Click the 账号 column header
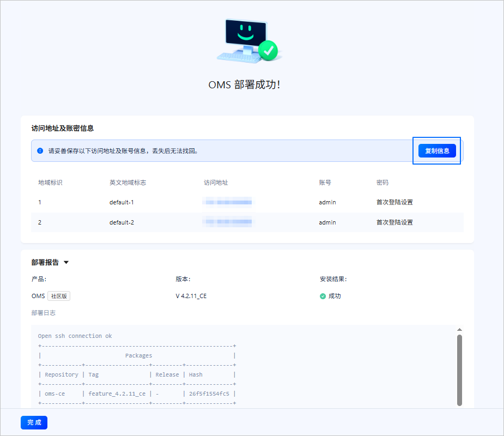The height and width of the screenshot is (436, 504). click(325, 183)
